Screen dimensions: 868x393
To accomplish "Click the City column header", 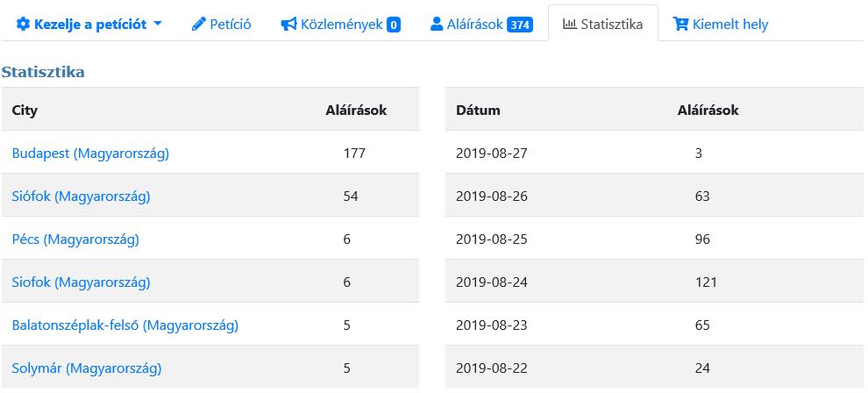I will tap(25, 111).
